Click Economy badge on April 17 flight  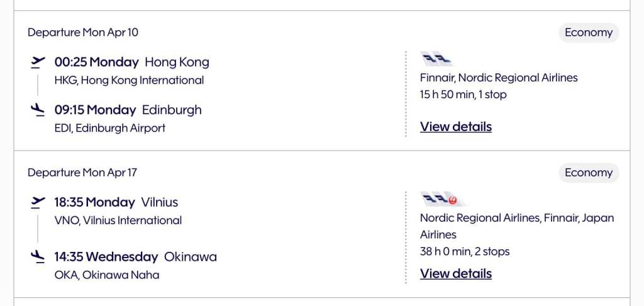[588, 173]
